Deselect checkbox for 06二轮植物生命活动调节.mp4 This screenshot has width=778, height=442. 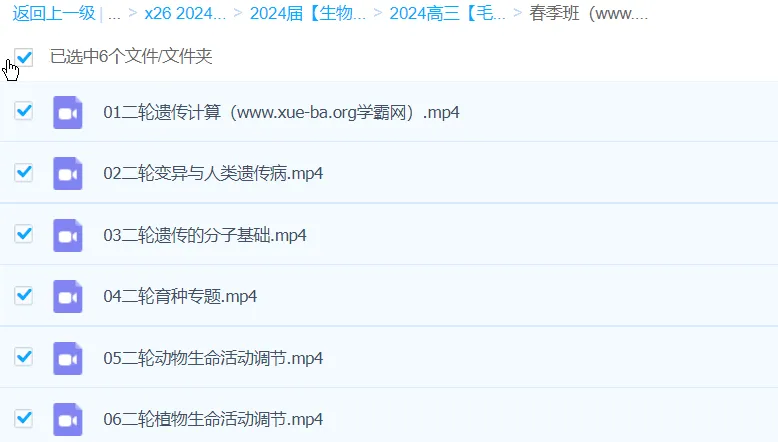pos(24,418)
